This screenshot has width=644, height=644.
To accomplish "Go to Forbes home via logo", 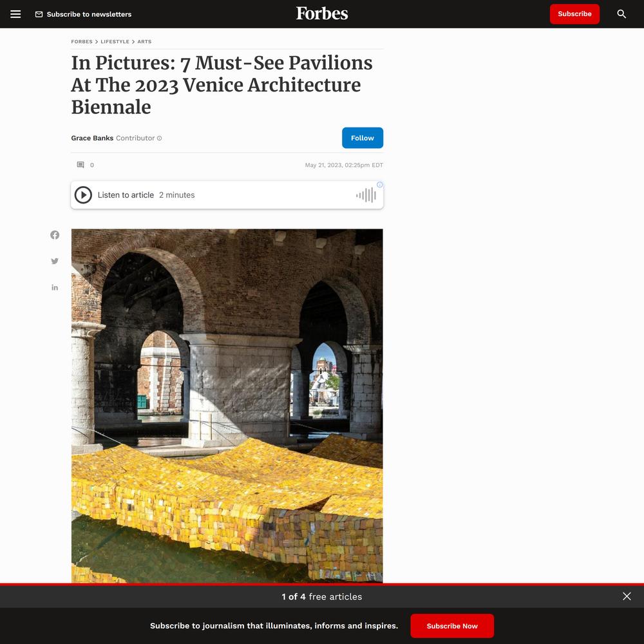I will tap(322, 14).
